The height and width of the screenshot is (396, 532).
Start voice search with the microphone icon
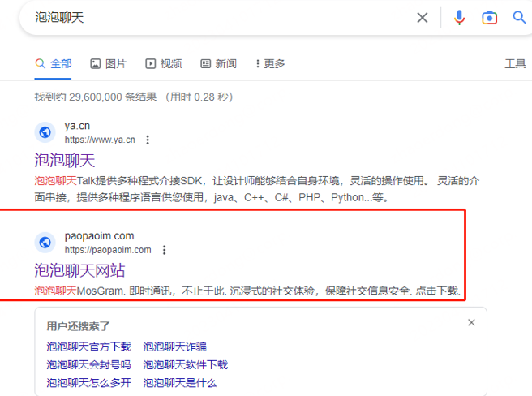459,17
